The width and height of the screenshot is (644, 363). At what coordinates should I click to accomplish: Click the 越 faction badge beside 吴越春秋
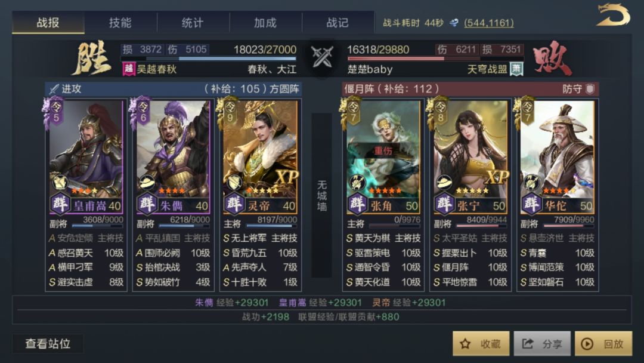(129, 69)
